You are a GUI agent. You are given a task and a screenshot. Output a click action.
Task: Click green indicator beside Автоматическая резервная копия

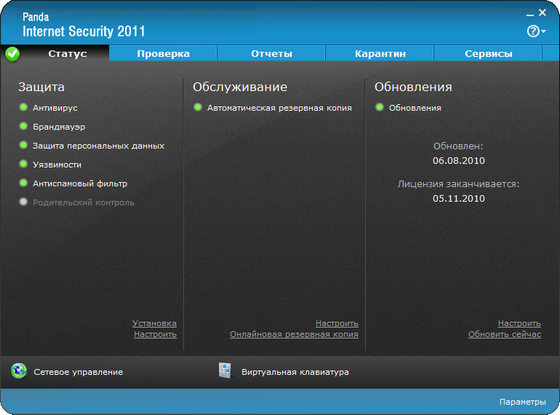click(x=198, y=107)
